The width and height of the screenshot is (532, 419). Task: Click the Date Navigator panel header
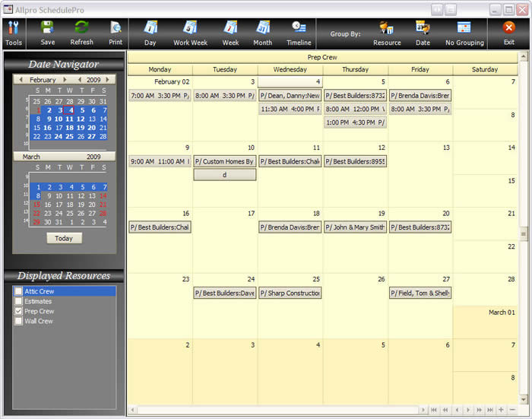coord(64,64)
